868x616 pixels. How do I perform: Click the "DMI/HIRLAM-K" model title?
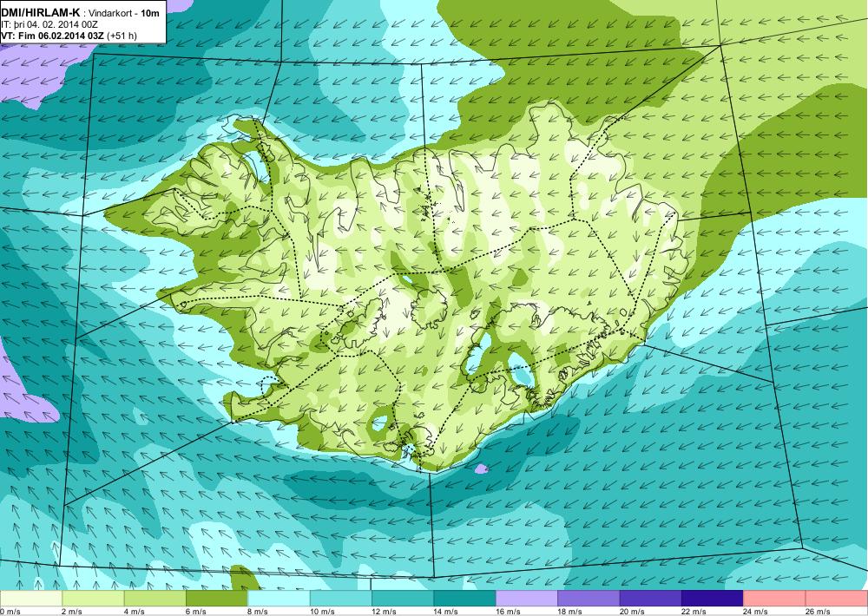click(x=41, y=12)
